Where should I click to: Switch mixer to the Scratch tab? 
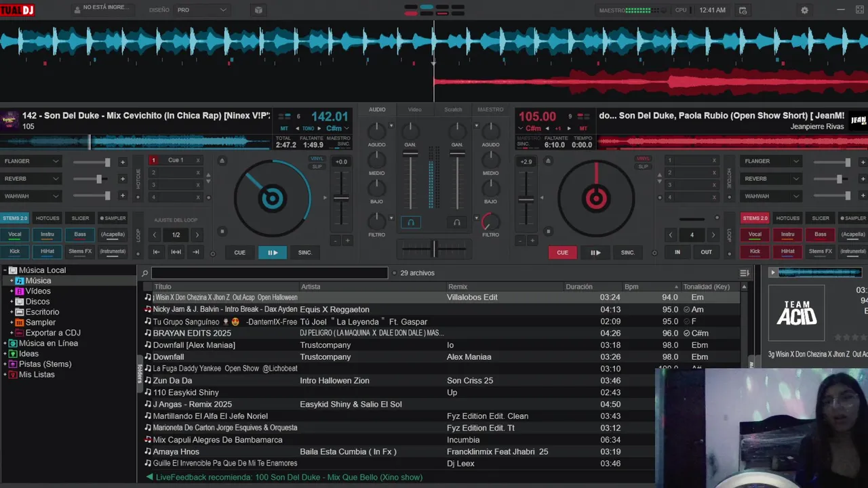453,109
